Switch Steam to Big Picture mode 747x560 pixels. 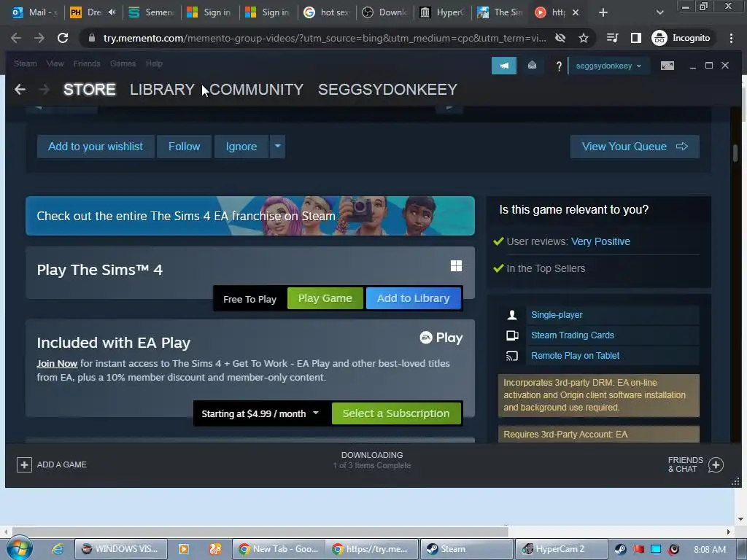[667, 65]
